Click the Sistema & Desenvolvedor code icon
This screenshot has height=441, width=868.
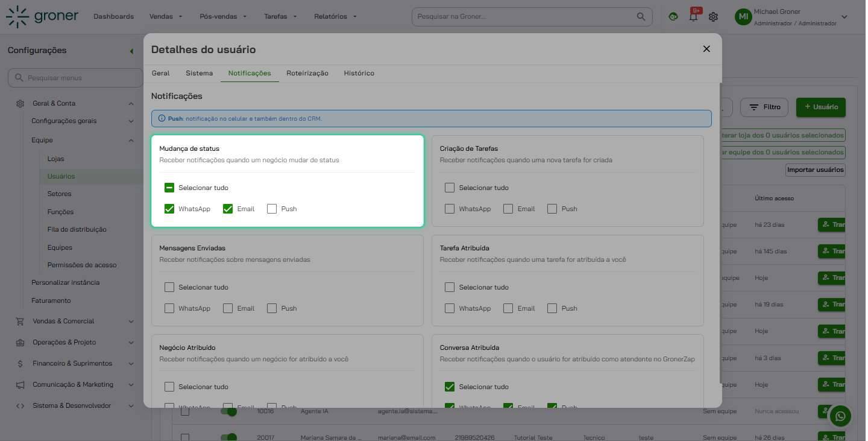[x=20, y=405]
